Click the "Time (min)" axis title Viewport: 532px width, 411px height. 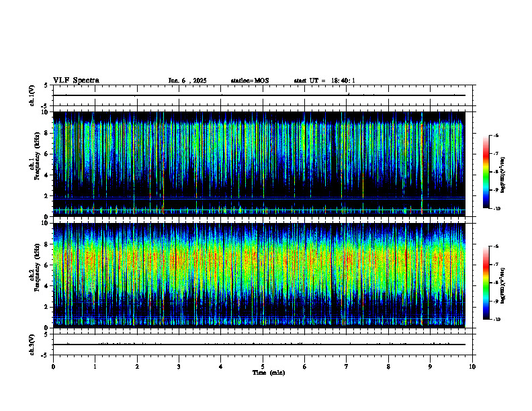(x=269, y=373)
